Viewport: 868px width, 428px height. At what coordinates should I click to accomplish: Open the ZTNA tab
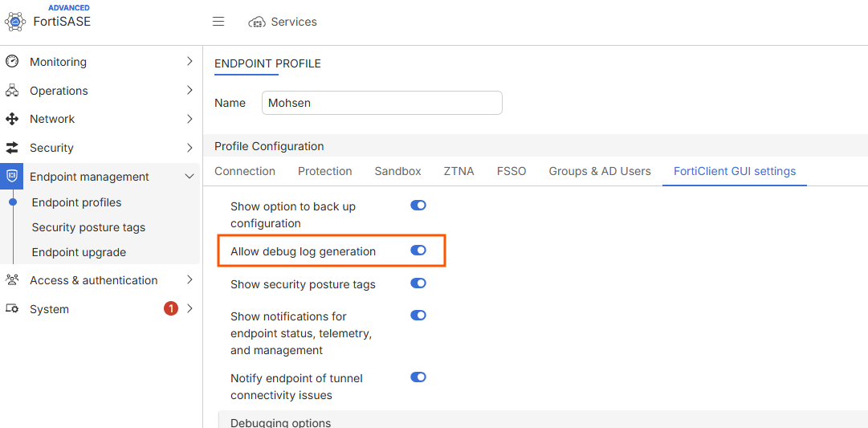tap(459, 172)
